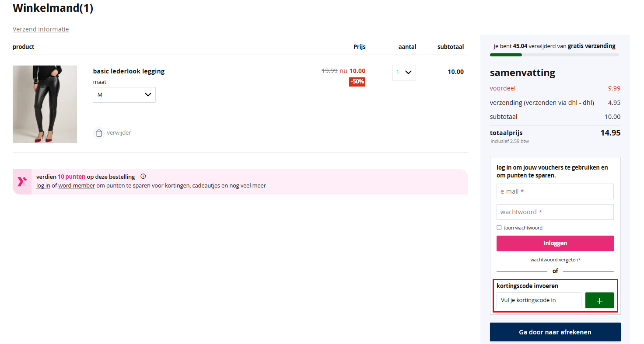Expand the aantal quantity dropdown
644x344 pixels.
tap(403, 73)
